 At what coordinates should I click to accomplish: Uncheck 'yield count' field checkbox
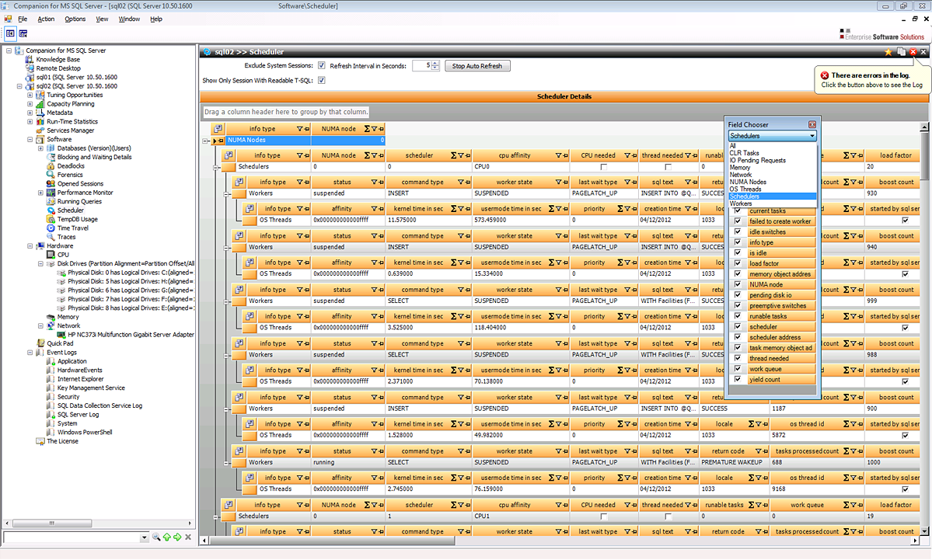tap(738, 380)
